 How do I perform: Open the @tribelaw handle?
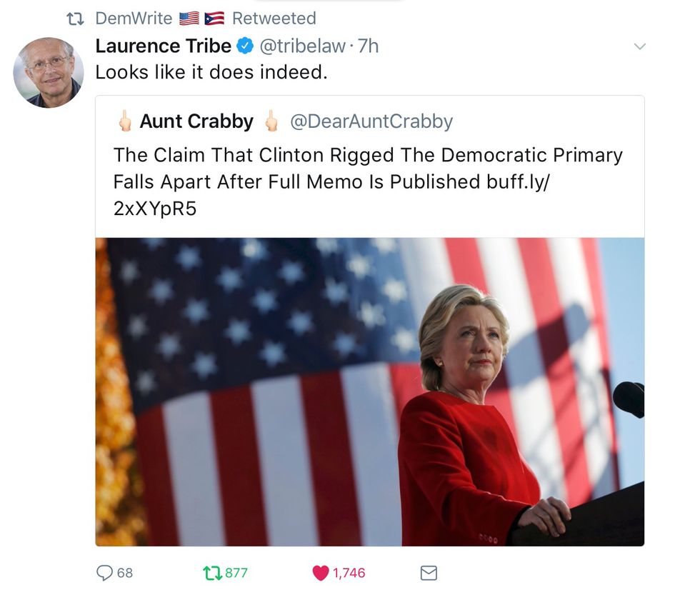302,46
